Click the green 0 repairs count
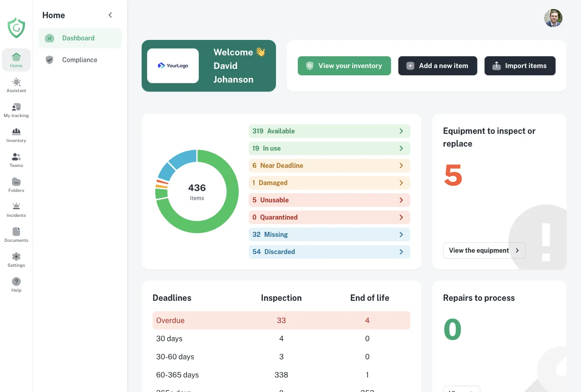This screenshot has height=392, width=581. point(453,329)
